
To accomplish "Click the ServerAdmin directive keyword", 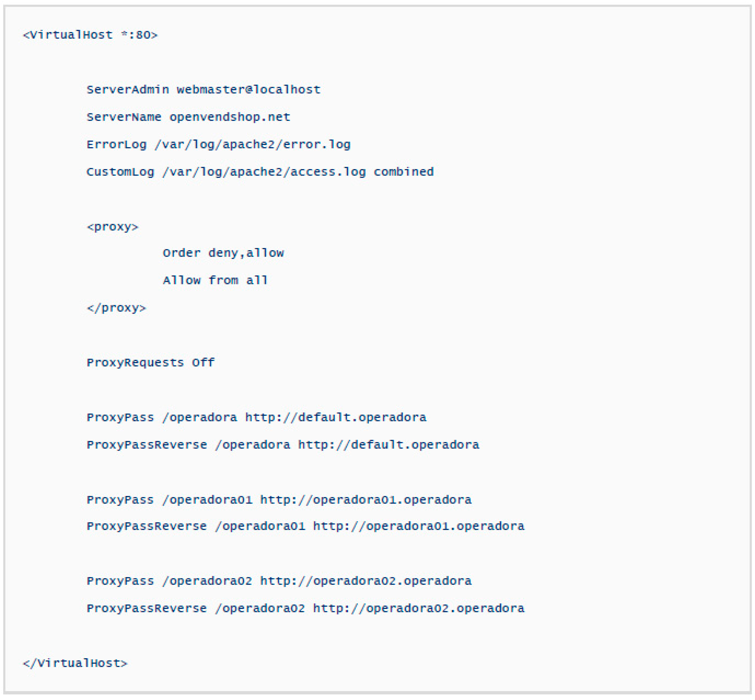I will [x=128, y=90].
